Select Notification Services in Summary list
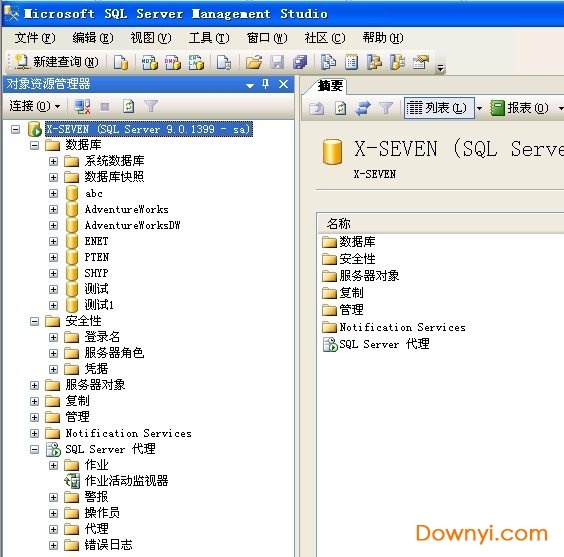Screen dimensions: 564x557 point(402,327)
